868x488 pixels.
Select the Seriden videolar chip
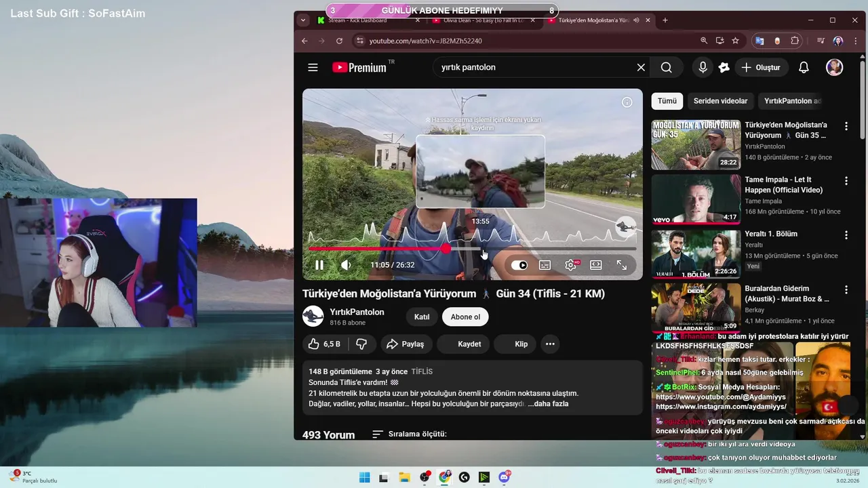coord(720,101)
